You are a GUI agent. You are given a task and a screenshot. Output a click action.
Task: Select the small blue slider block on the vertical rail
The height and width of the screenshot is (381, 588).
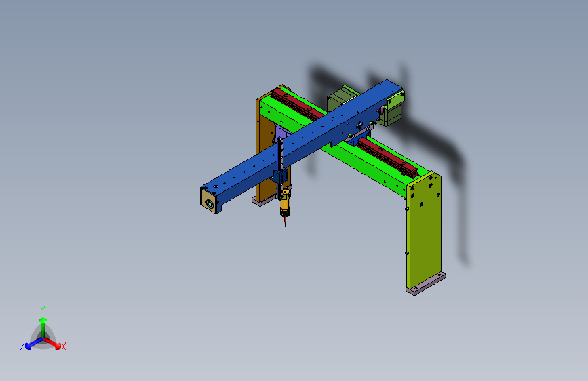tap(281, 176)
